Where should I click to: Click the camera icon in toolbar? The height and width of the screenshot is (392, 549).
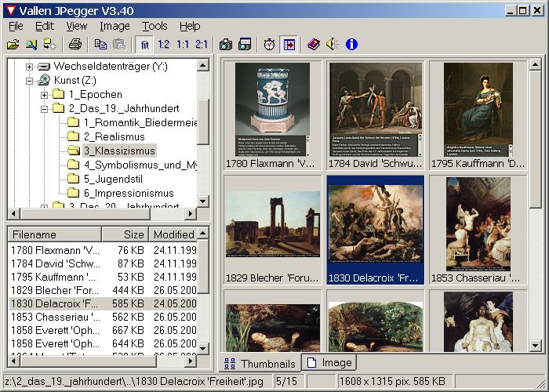click(x=226, y=45)
